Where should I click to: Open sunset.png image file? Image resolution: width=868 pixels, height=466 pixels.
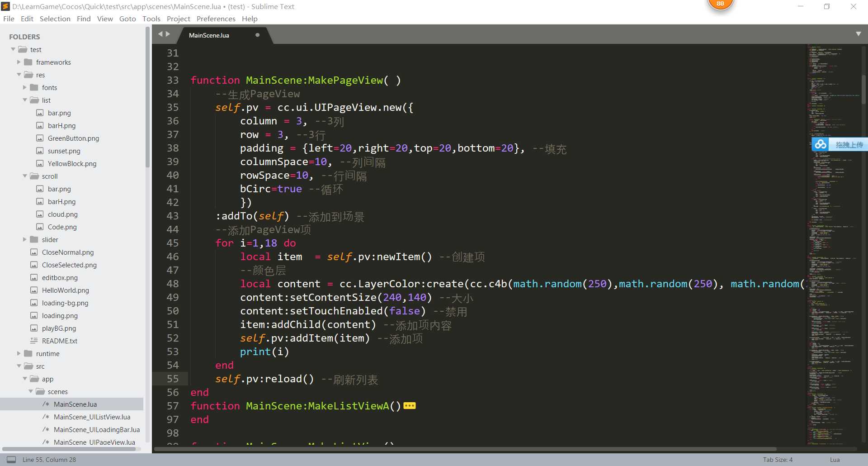64,151
